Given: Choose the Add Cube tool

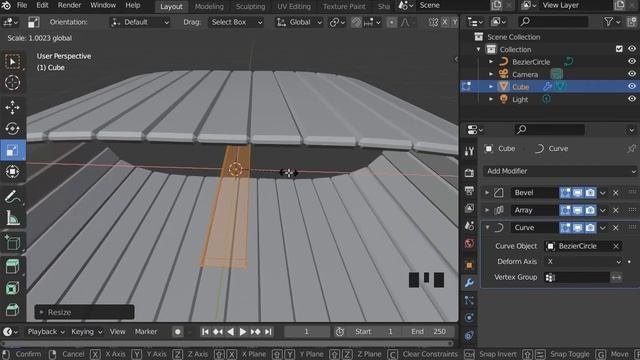Looking at the screenshot, I should pos(12,243).
